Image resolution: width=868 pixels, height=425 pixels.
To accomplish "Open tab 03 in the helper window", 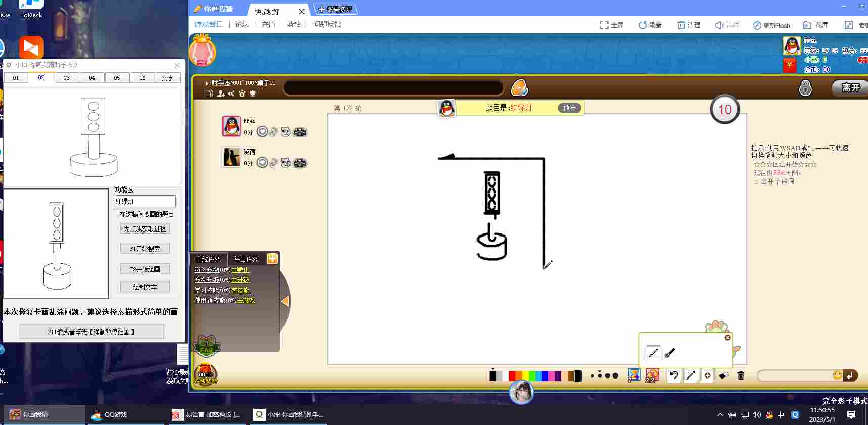I will pos(66,78).
